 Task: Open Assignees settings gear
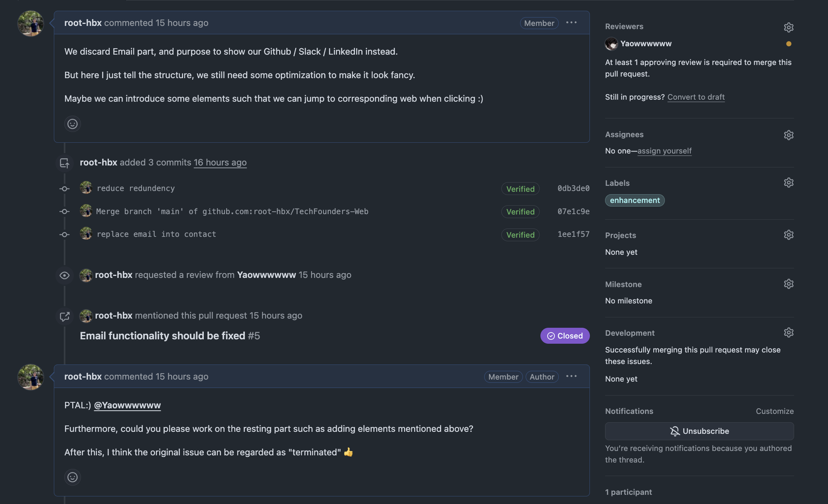(789, 135)
